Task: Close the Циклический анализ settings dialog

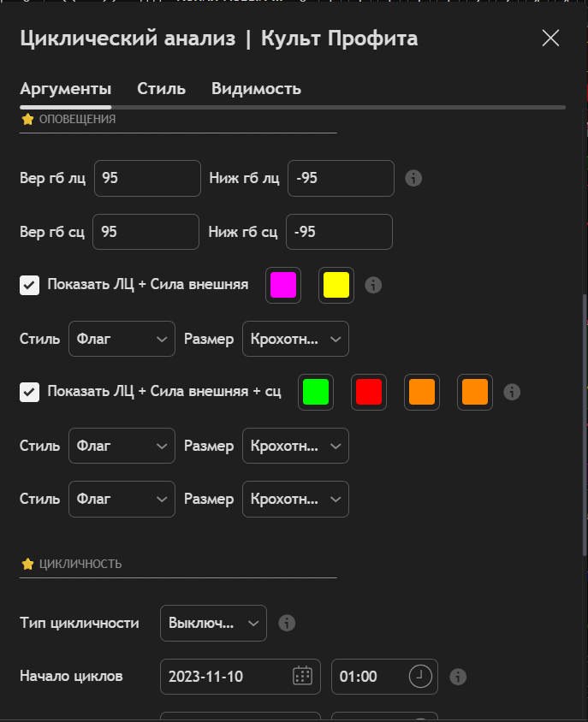Action: pos(550,38)
